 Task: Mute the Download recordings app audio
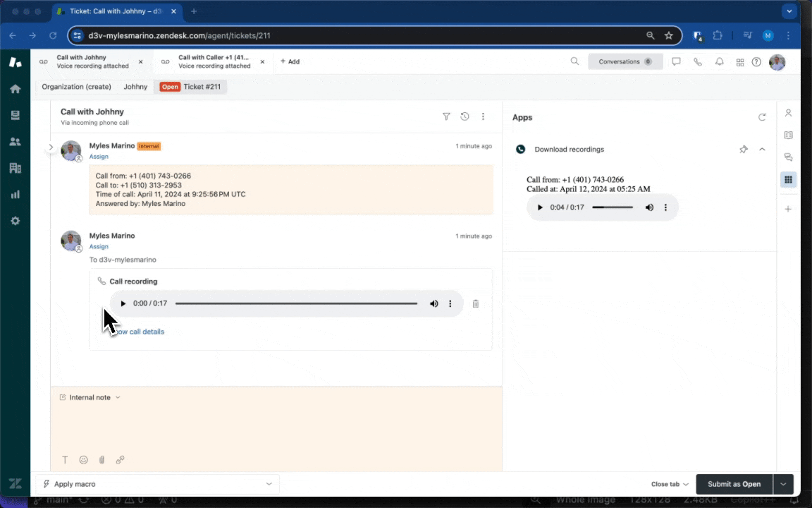[x=649, y=207]
